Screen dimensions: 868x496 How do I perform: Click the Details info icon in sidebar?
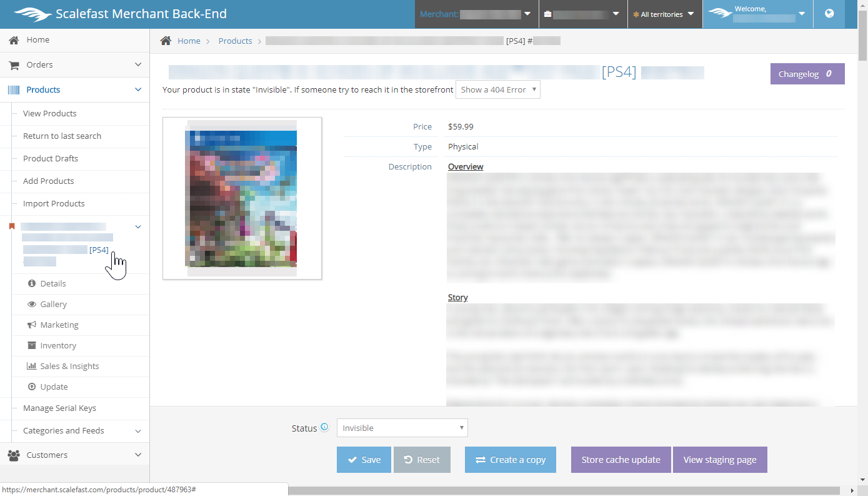pyautogui.click(x=32, y=283)
